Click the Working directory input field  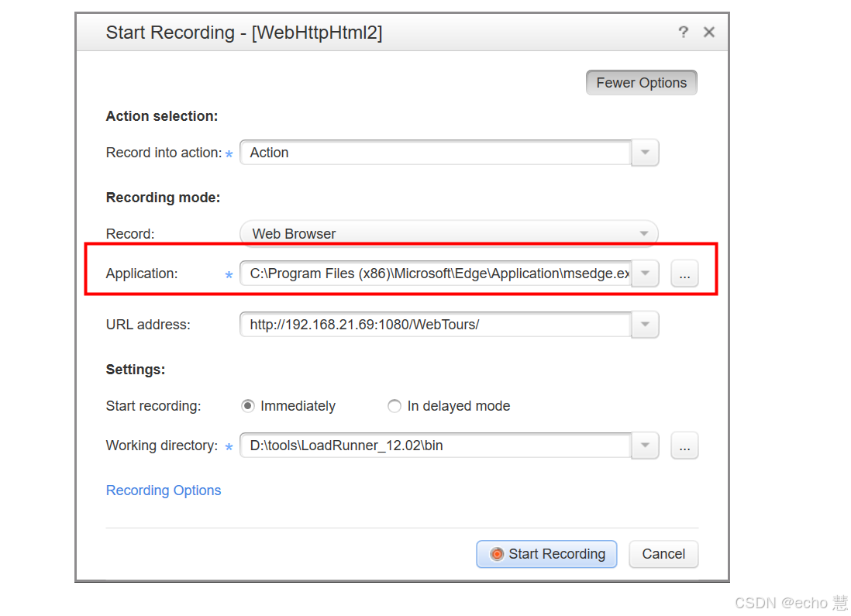(436, 446)
